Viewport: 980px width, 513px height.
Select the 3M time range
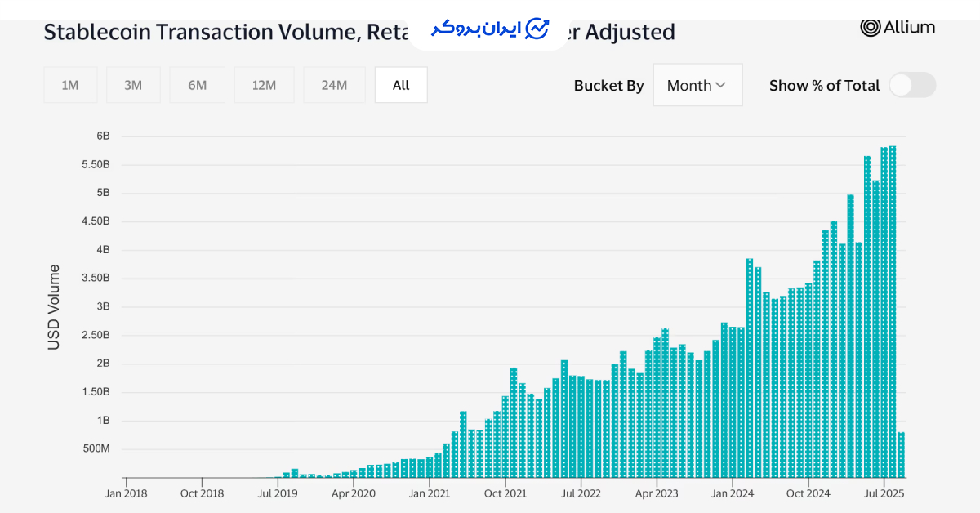133,85
